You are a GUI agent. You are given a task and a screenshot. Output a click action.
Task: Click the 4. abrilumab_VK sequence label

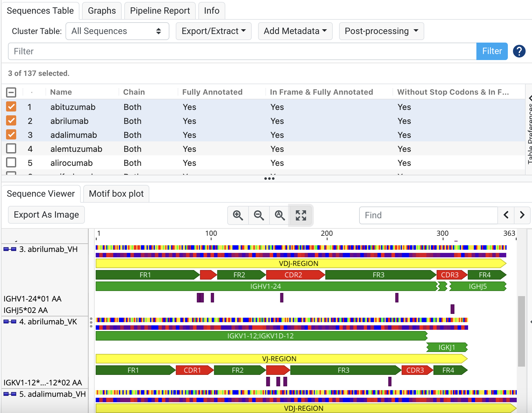[x=48, y=322]
